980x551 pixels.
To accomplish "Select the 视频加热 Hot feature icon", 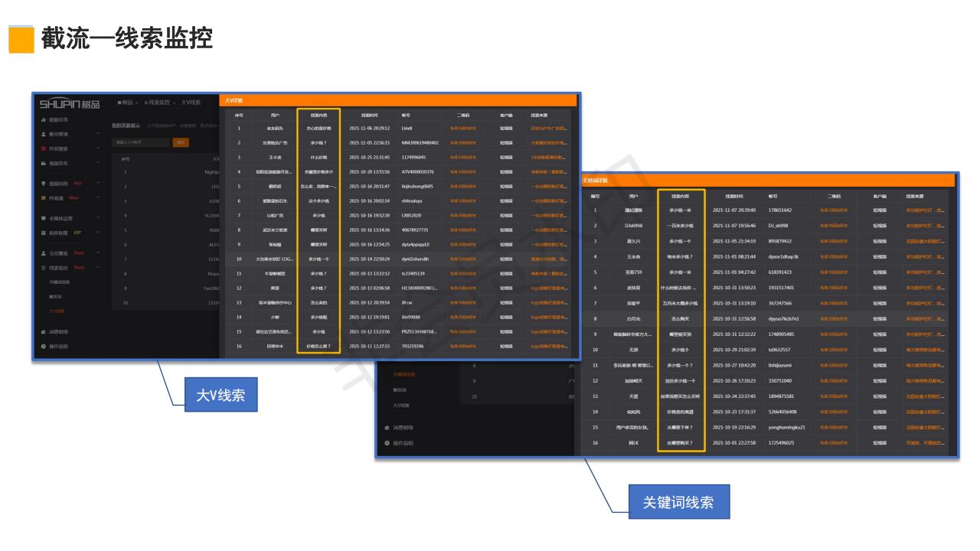I will click(42, 184).
